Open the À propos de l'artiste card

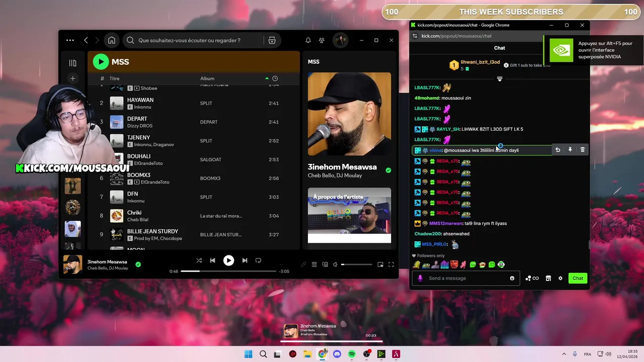pos(349,215)
